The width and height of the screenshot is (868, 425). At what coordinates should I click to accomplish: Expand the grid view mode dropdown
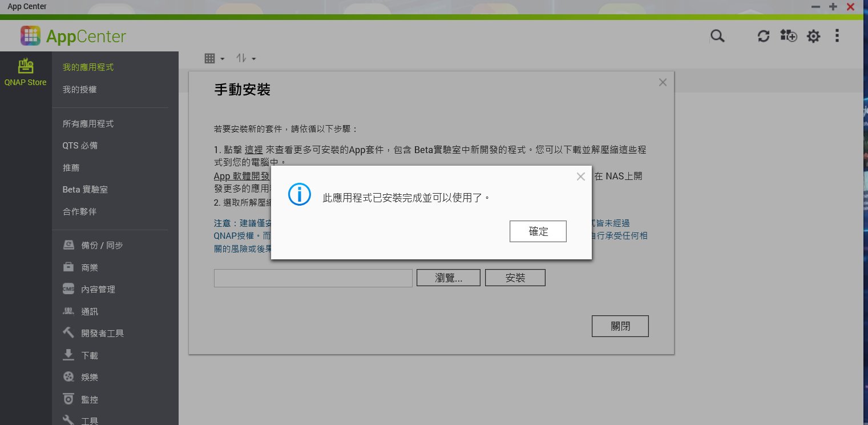pos(214,58)
